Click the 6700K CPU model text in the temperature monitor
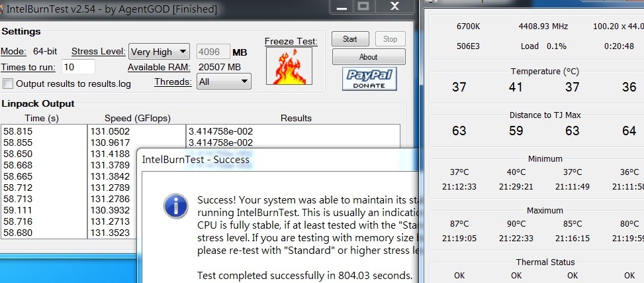 point(468,27)
